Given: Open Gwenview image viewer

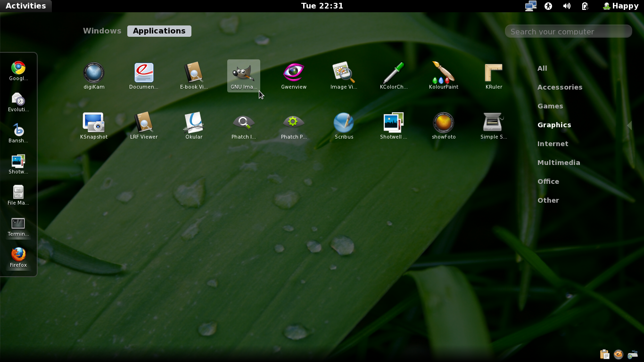Looking at the screenshot, I should click(294, 76).
